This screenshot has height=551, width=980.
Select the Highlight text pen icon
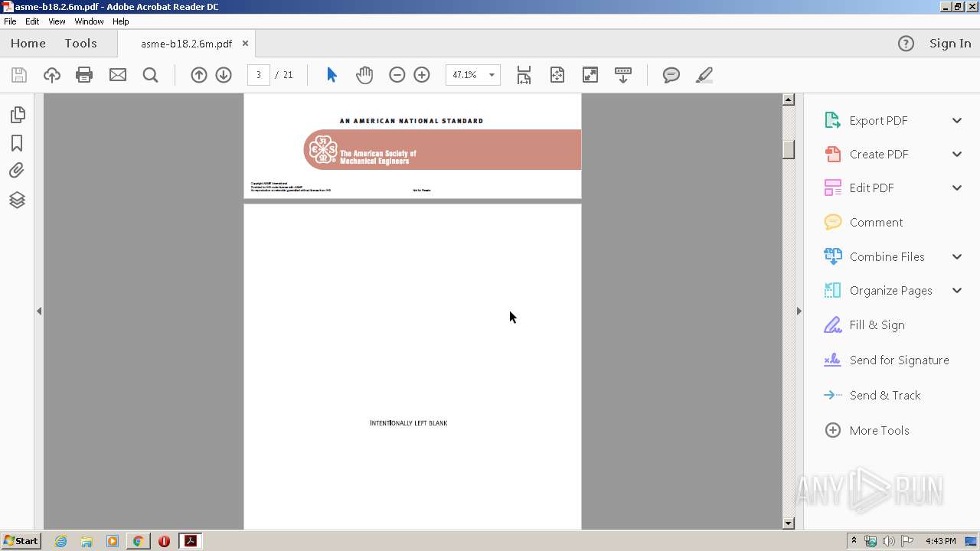(704, 75)
